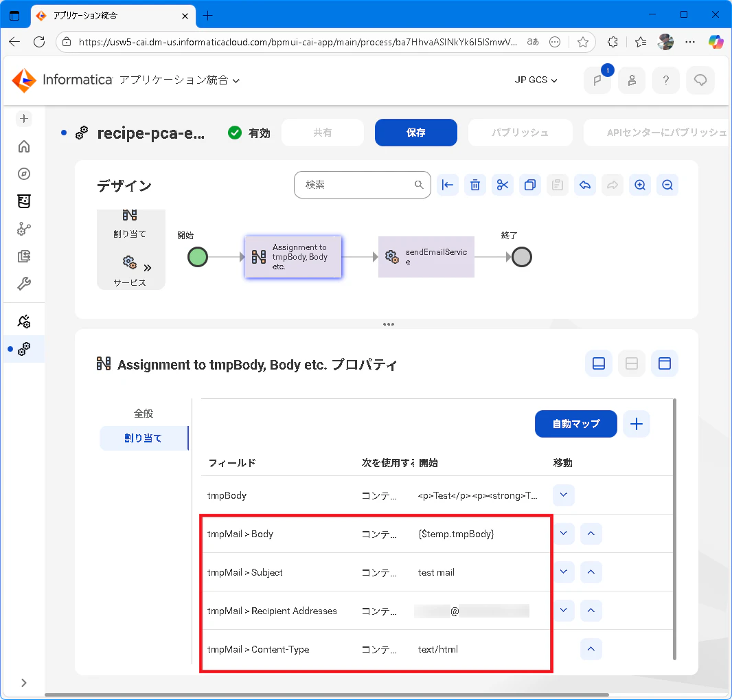Click the scissors cut icon
The height and width of the screenshot is (700, 732).
[x=503, y=185]
